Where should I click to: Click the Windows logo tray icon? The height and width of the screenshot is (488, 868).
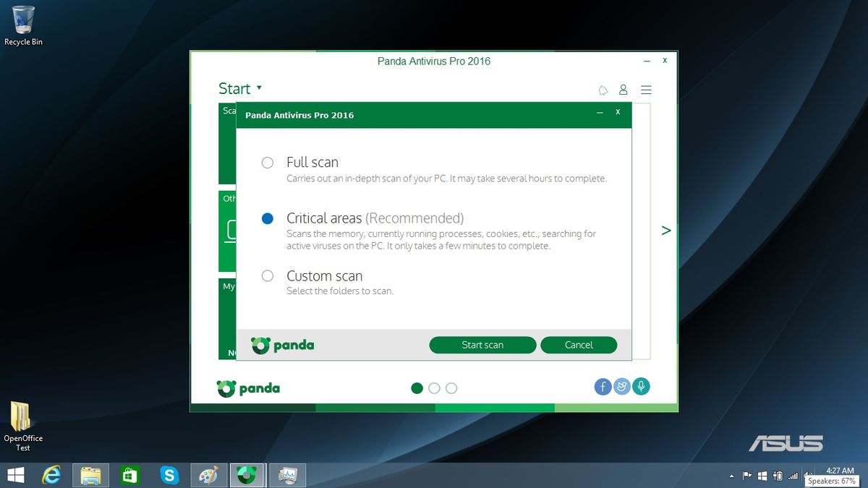(762, 476)
